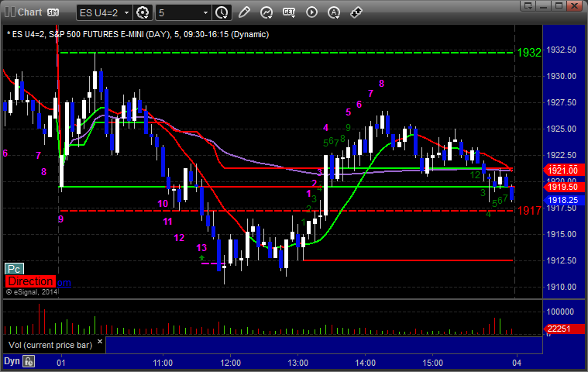The width and height of the screenshot is (588, 372).
Task: Toggle the SIM badge in title bar
Action: point(53,12)
